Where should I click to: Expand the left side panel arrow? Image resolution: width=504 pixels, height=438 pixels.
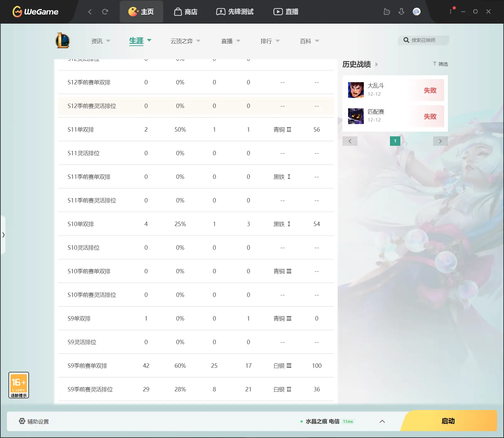pos(3,235)
